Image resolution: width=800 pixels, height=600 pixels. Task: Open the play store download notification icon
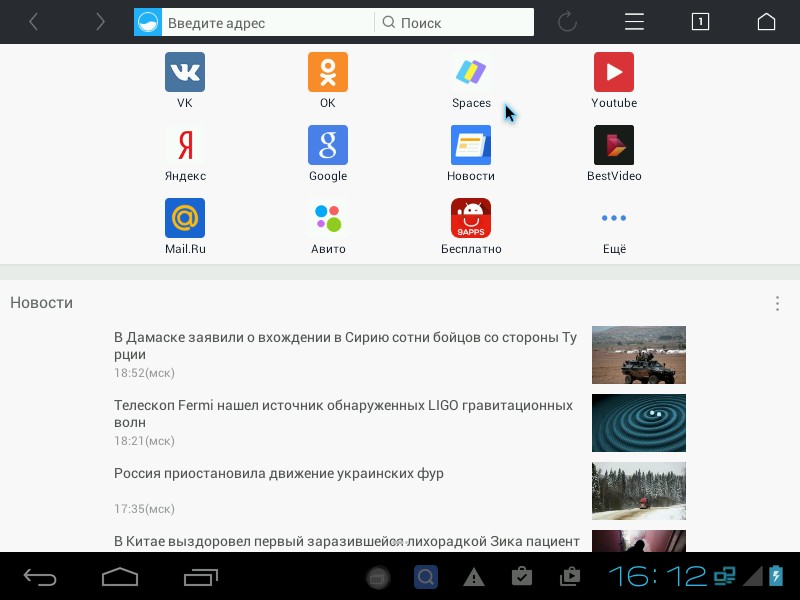[x=569, y=577]
